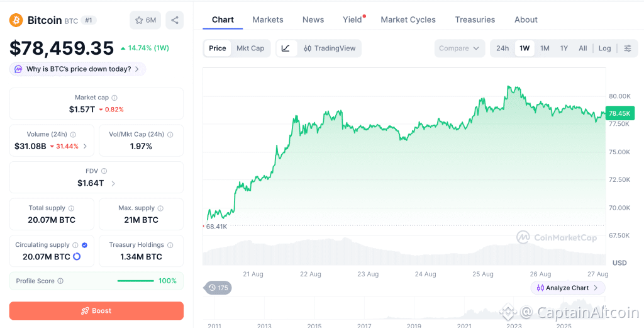This screenshot has height=328, width=644.
Task: Toggle chart to Mkt Cap view
Action: click(250, 48)
